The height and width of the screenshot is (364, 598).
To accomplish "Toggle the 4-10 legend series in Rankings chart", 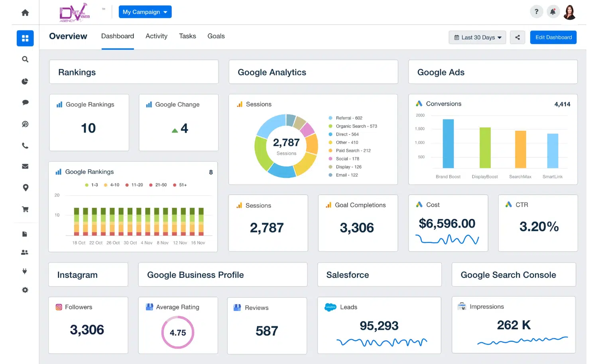I will (112, 185).
